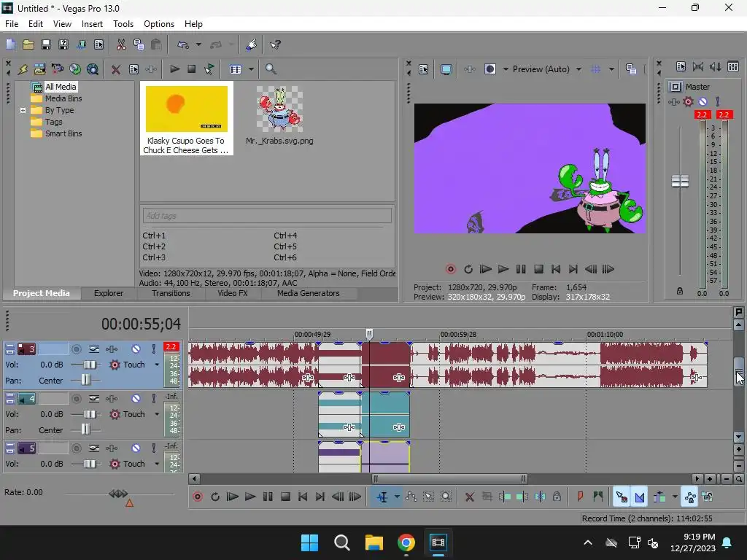The height and width of the screenshot is (560, 747).
Task: Open Normal Edit Tool dropdown arrow
Action: pos(397,497)
